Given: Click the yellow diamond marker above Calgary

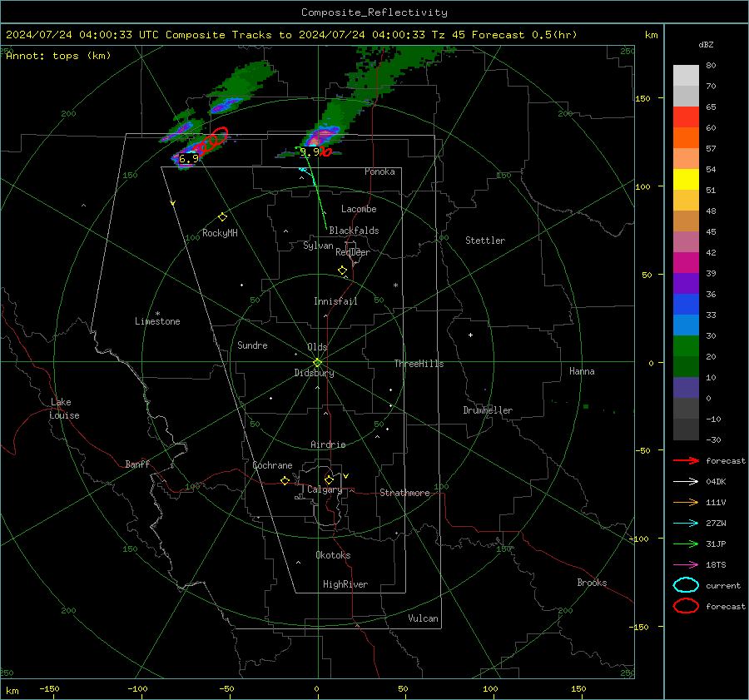Looking at the screenshot, I should coord(329,479).
